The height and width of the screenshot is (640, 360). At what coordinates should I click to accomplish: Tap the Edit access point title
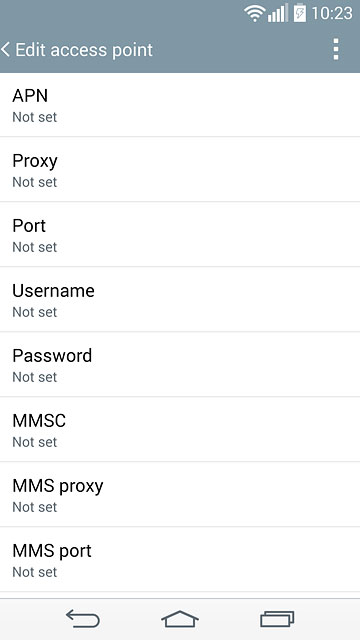pyautogui.click(x=84, y=50)
